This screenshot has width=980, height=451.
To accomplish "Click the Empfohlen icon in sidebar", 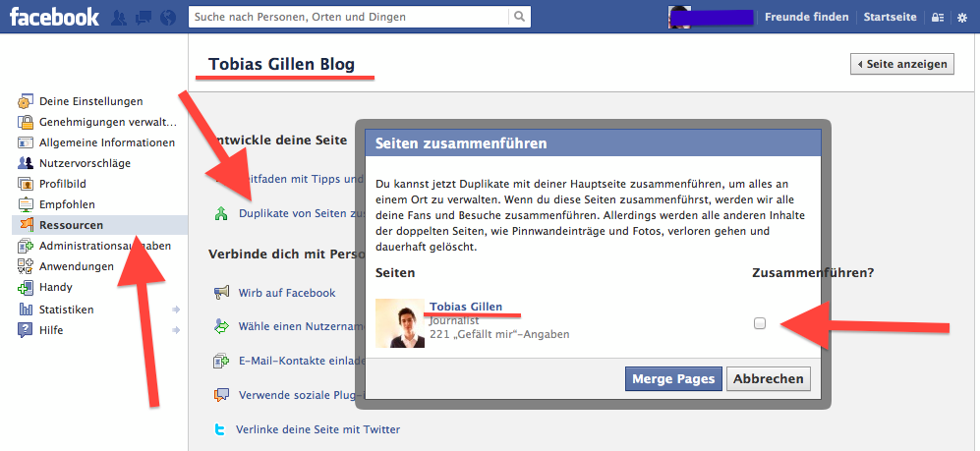I will pos(26,204).
